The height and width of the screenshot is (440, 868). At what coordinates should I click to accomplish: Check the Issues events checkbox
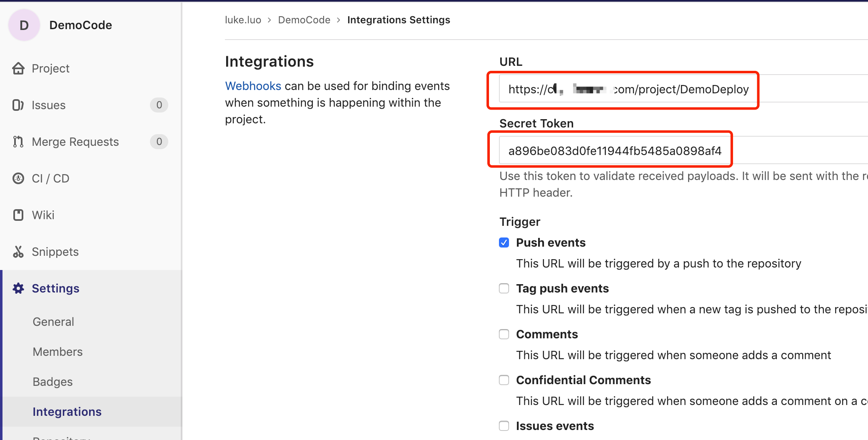point(504,426)
